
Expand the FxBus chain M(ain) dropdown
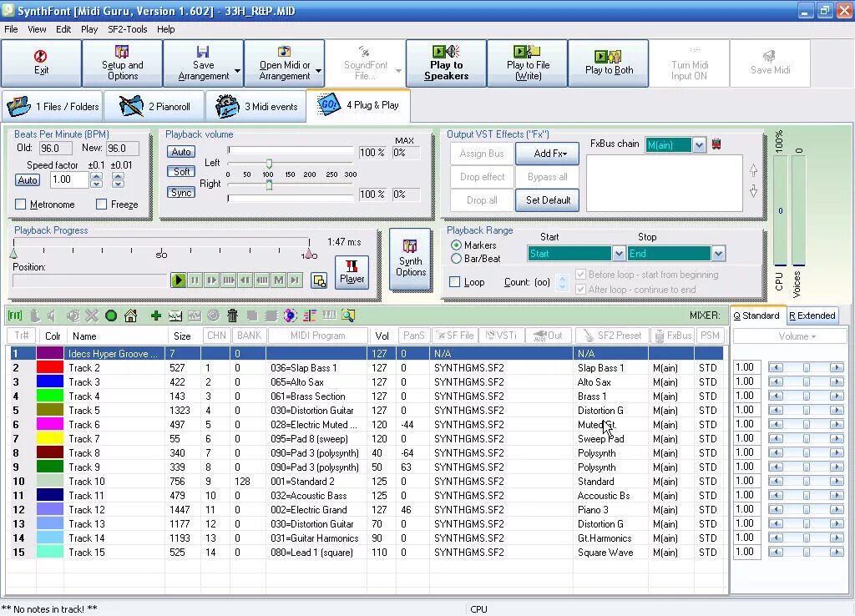coord(699,145)
